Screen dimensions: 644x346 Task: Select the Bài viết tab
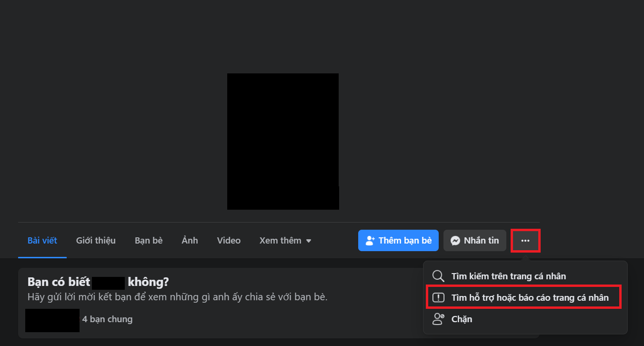pos(42,240)
